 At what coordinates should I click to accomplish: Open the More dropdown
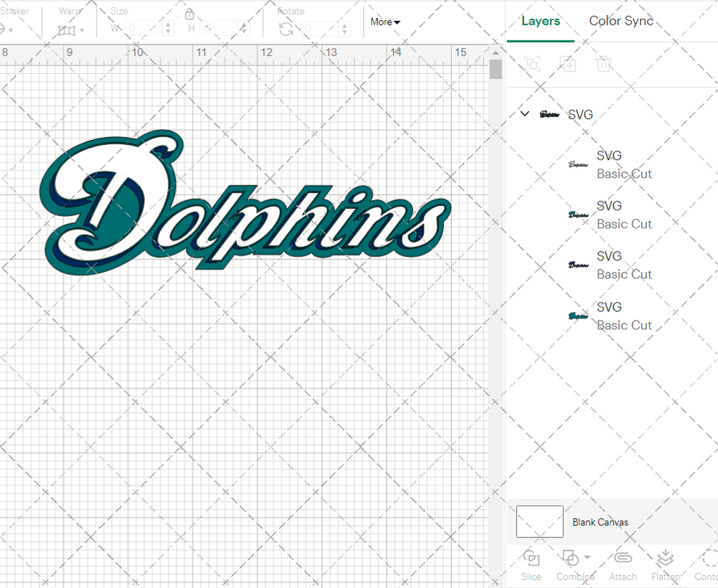click(x=384, y=22)
